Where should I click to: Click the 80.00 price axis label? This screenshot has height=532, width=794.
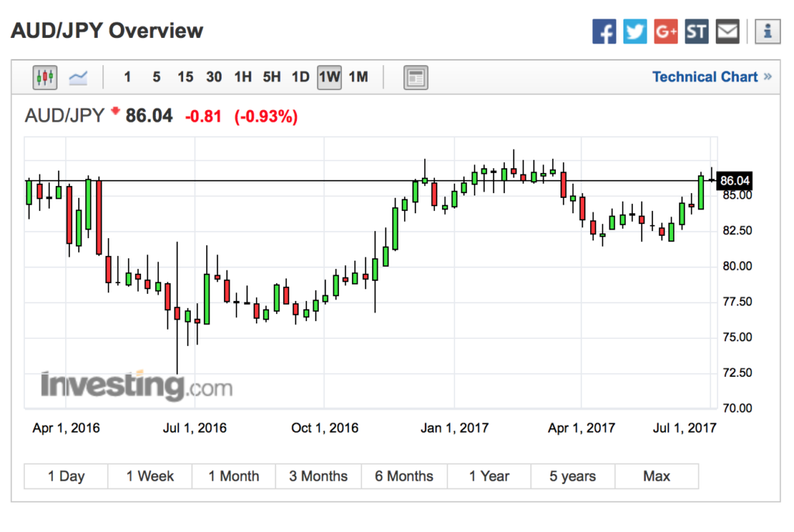click(x=737, y=266)
